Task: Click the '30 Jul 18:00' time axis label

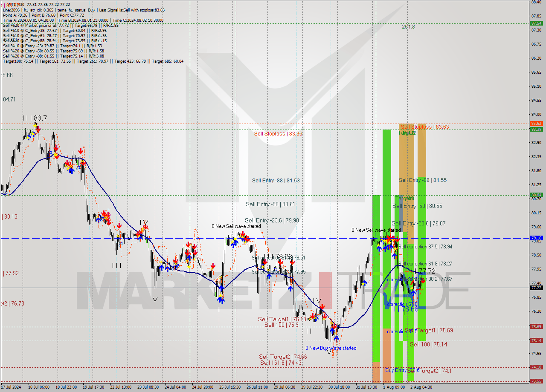Action: pyautogui.click(x=340, y=387)
